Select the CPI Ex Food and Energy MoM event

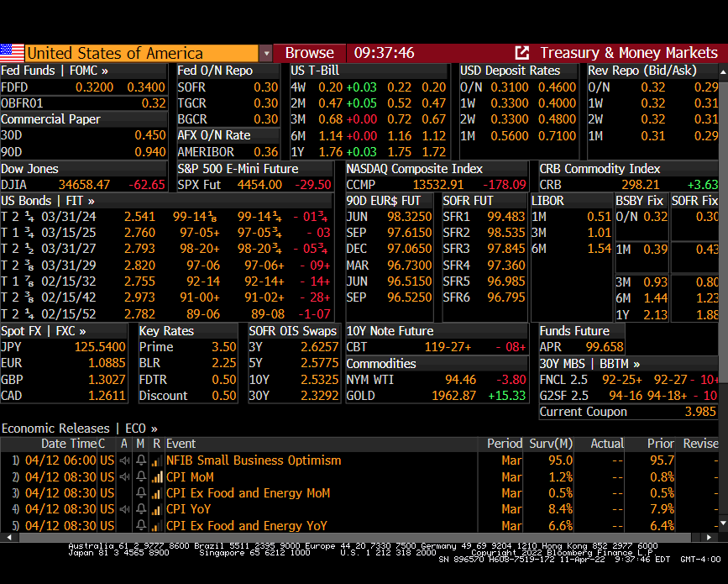click(248, 493)
